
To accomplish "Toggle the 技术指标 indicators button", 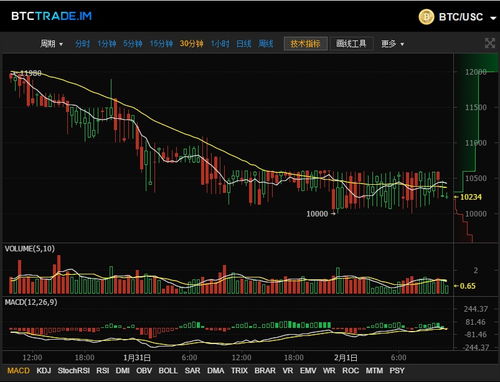I will [x=306, y=44].
